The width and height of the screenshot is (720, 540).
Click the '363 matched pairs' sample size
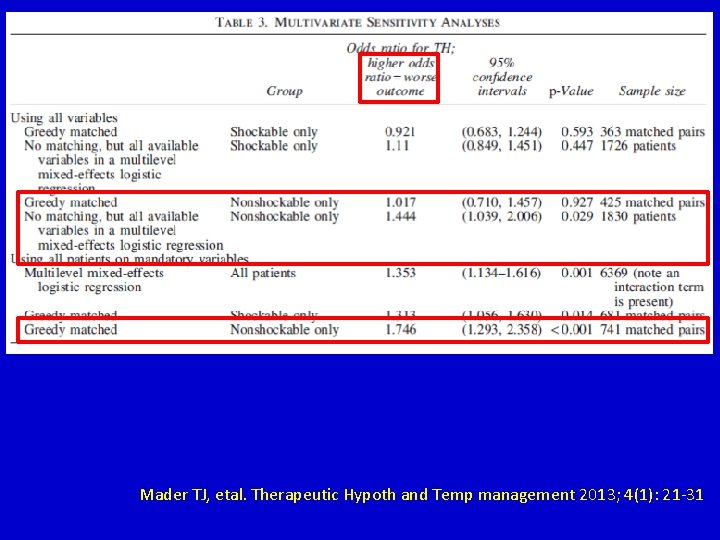click(x=652, y=132)
